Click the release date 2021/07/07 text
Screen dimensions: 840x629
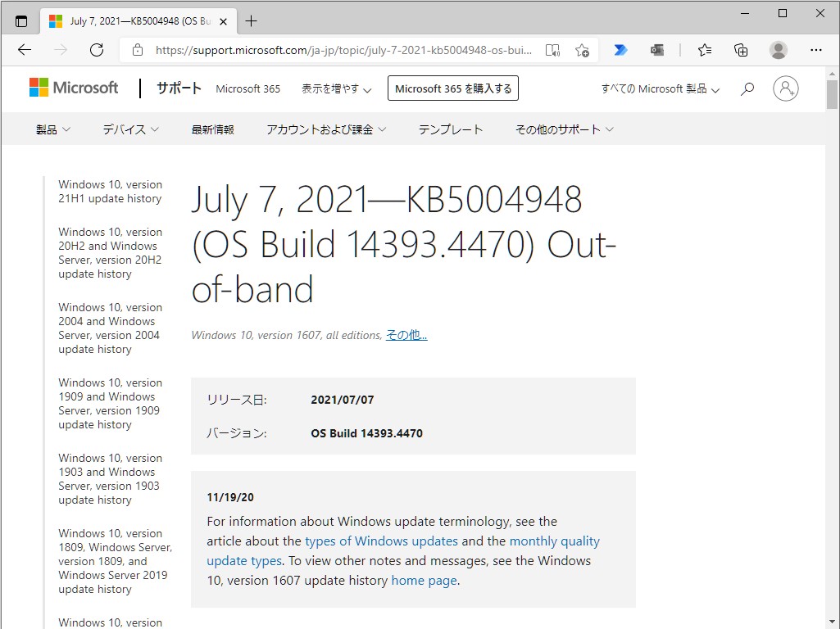pyautogui.click(x=343, y=400)
